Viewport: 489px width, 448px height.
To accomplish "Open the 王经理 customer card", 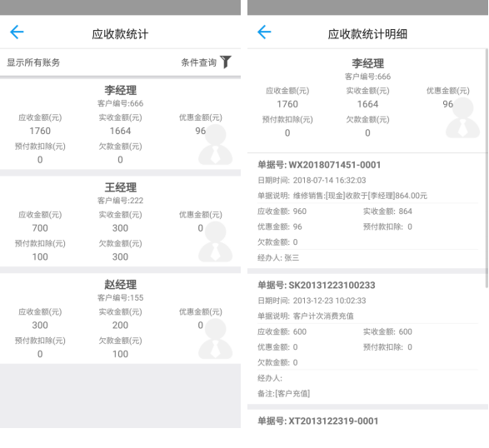I will (x=121, y=222).
